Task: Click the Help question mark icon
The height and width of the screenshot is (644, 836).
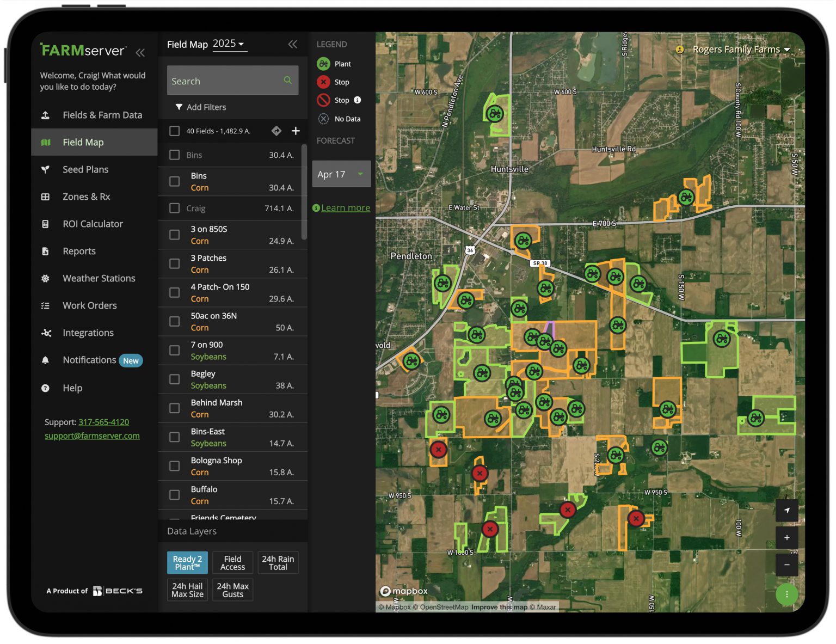Action: [46, 388]
